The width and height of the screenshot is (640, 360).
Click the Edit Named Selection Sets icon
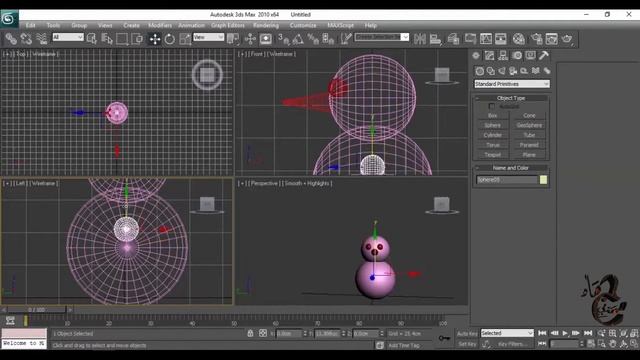346,39
